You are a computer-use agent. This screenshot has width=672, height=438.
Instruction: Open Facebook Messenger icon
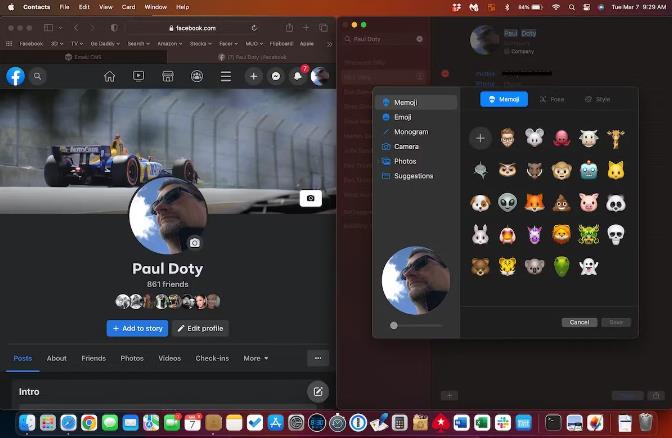(x=276, y=76)
